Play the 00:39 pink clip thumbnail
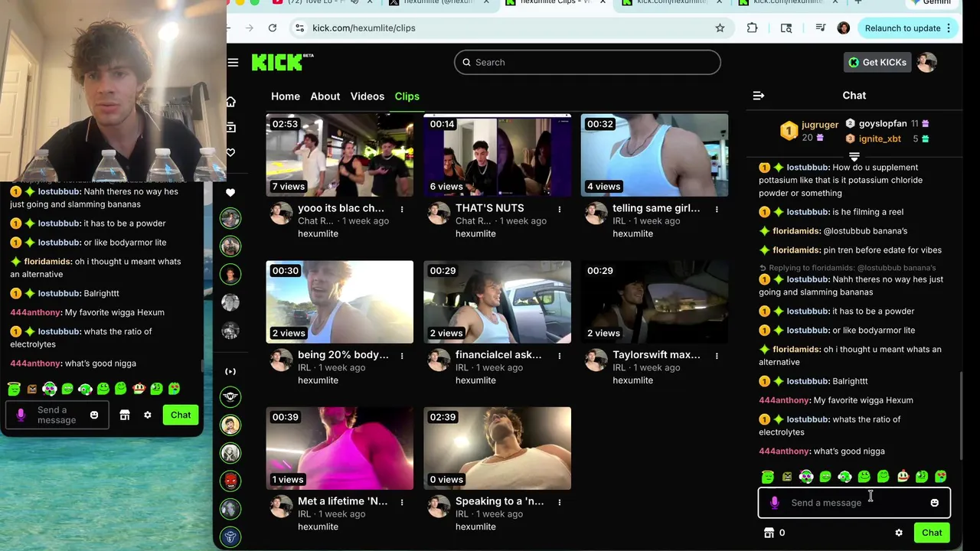This screenshot has width=980, height=551. [340, 448]
